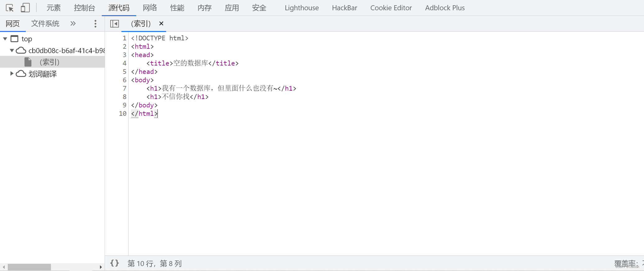Toggle device toolbar emulation icon
The image size is (644, 271).
[25, 8]
